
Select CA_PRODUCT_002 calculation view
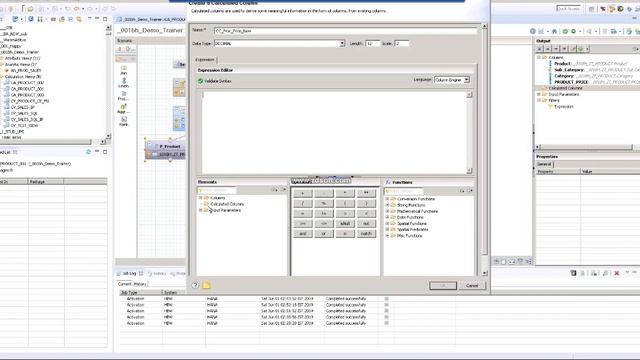click(x=27, y=83)
